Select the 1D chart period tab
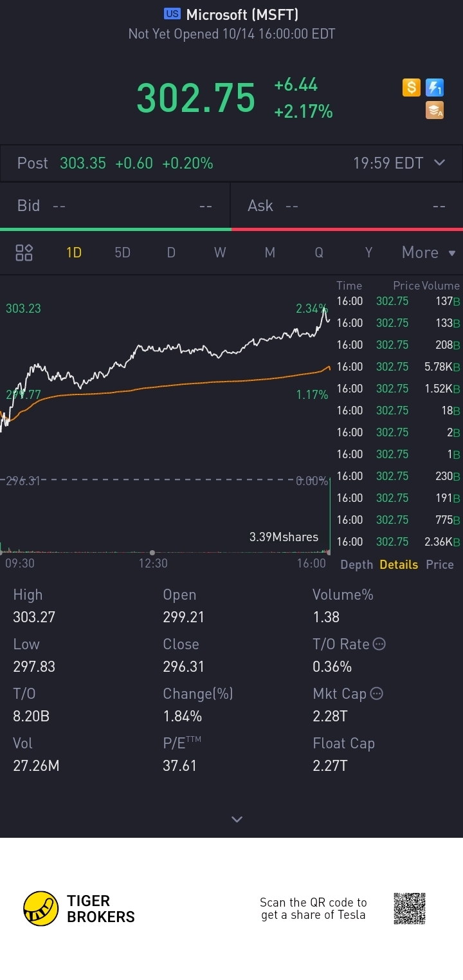 click(x=74, y=252)
